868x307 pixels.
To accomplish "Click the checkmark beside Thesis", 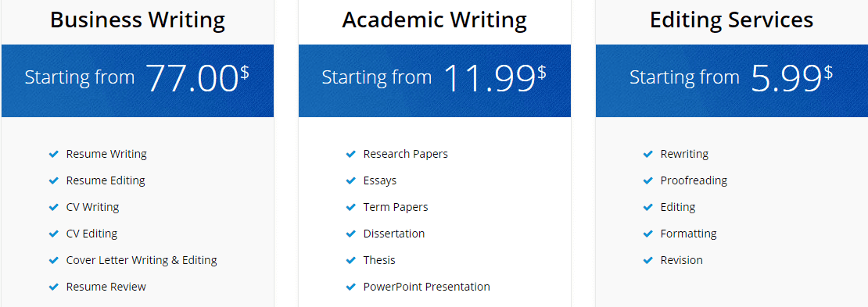I will 350,261.
